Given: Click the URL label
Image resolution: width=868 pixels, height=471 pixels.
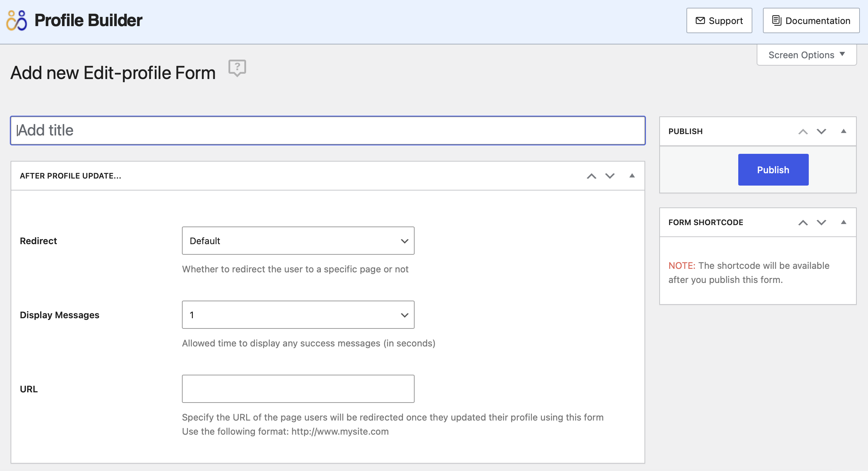Looking at the screenshot, I should click(29, 389).
